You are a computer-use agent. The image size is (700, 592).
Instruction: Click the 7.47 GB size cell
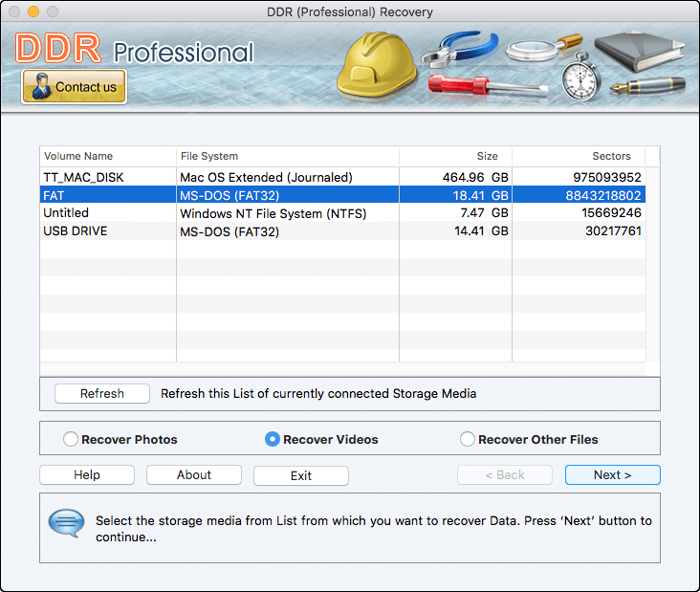coord(455,213)
